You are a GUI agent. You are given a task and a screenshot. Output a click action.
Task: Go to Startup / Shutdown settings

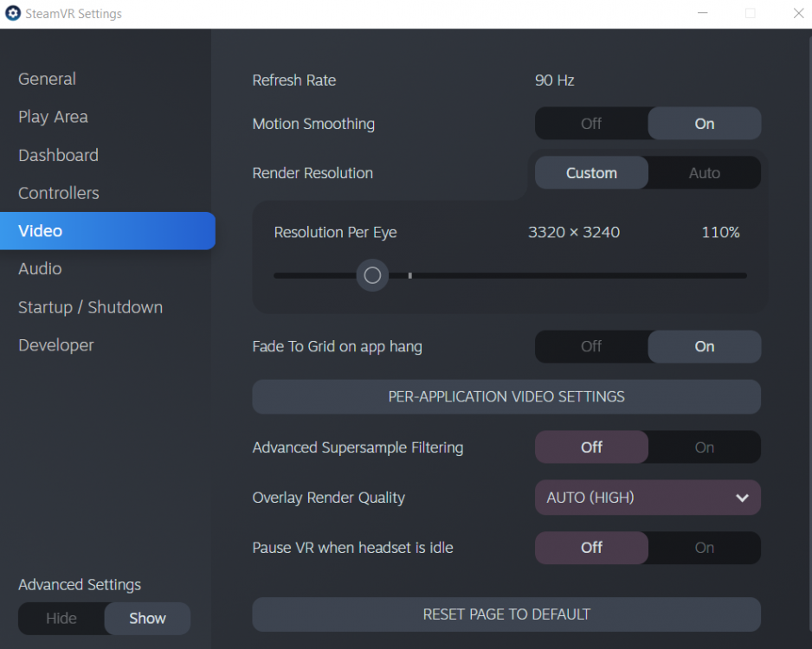pos(90,307)
